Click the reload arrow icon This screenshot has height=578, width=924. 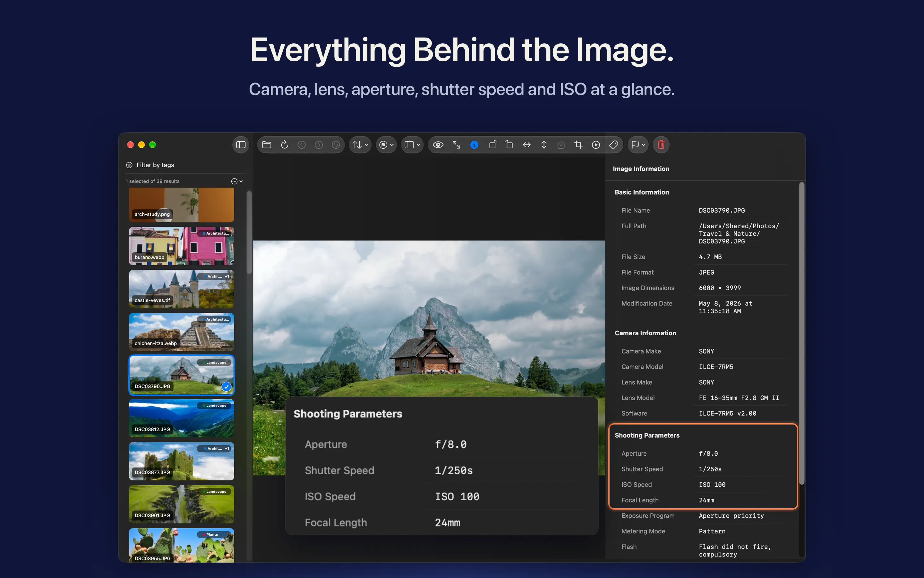click(x=285, y=145)
